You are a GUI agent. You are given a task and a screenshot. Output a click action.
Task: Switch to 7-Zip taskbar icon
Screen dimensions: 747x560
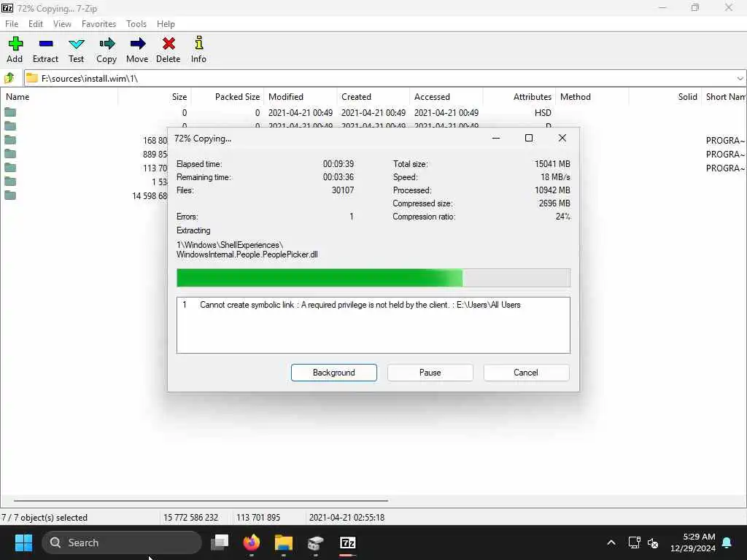tap(348, 542)
